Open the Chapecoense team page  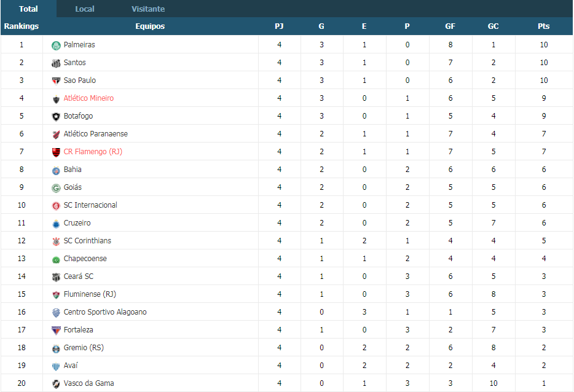(85, 259)
